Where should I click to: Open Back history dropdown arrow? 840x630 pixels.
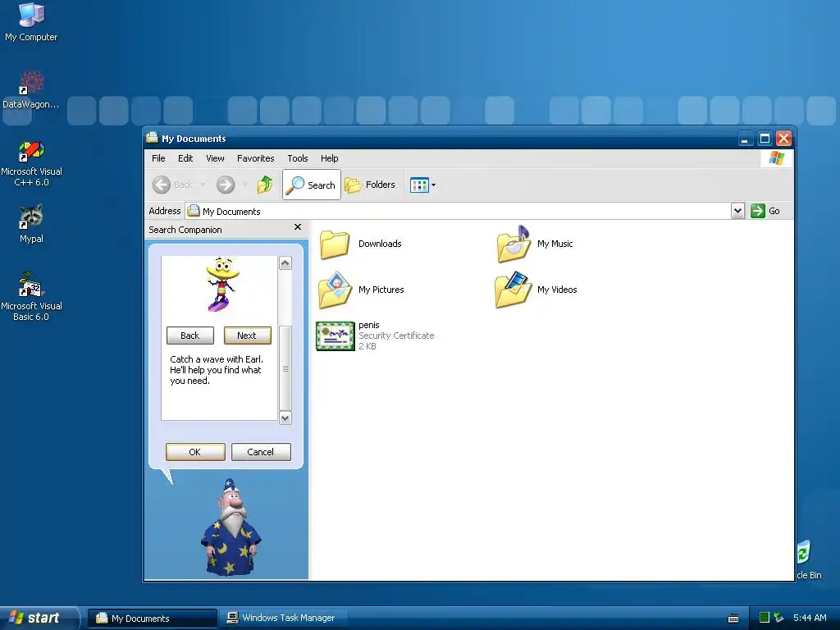[x=203, y=185]
